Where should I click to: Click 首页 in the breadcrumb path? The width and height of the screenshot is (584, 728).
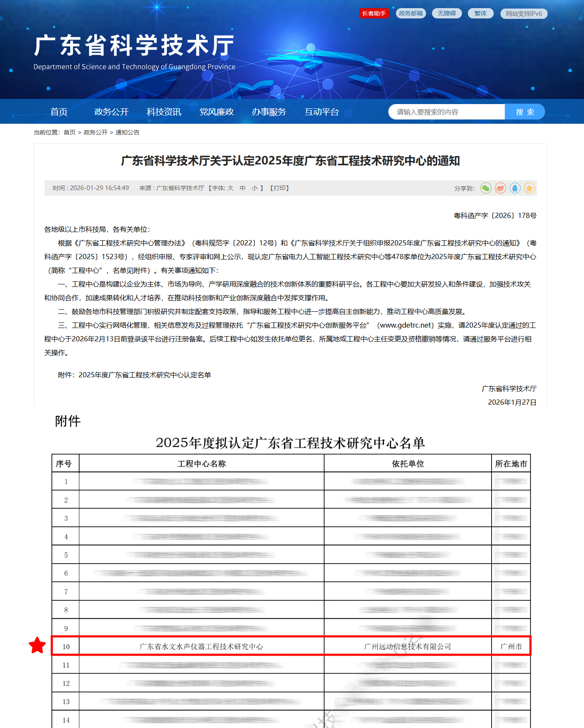(x=69, y=132)
